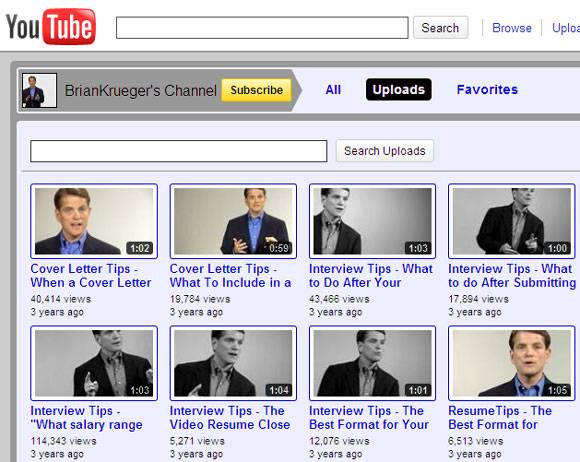Switch to the All tab
The width and height of the screenshot is (580, 462).
[333, 90]
